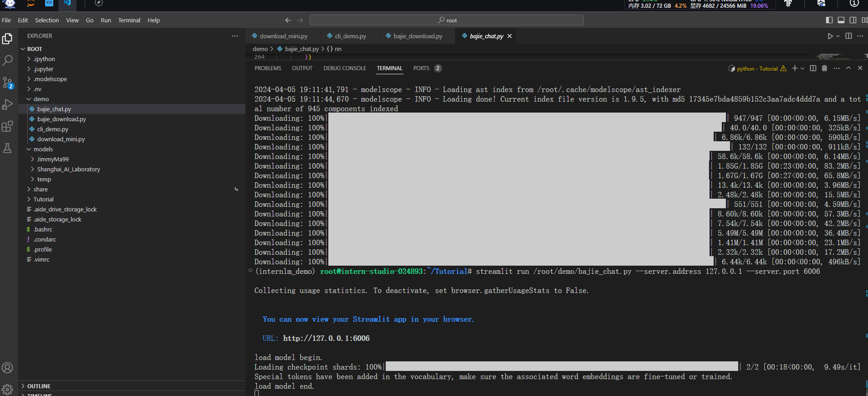Screen dimensions: 868x396
Task: Switch to the download_mini.py editor tab
Action: coord(283,36)
